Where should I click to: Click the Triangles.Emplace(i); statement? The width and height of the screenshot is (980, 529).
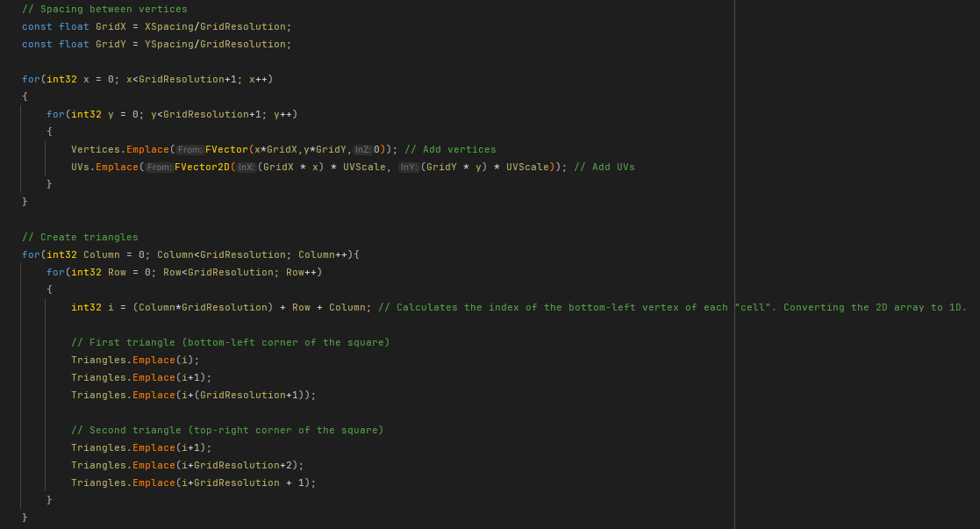(x=135, y=360)
